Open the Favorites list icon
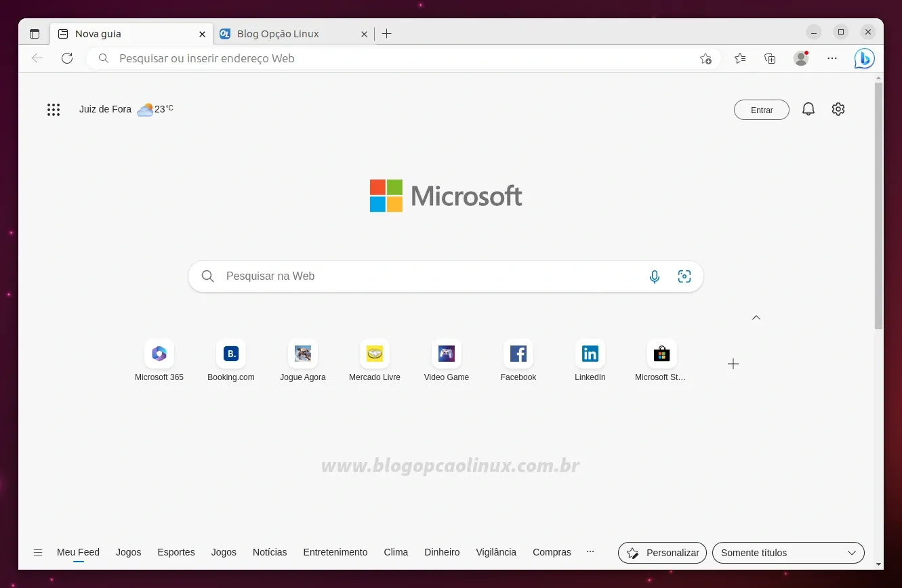This screenshot has width=902, height=588. (740, 58)
